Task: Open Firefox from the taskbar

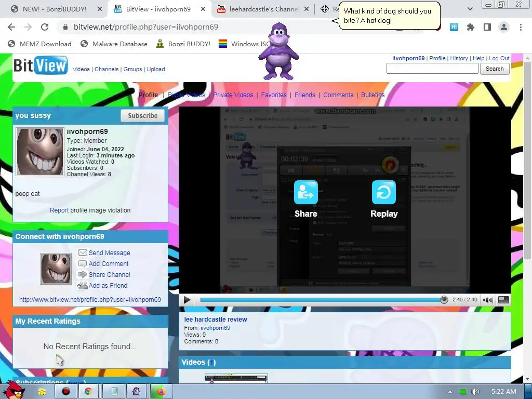Action: (161, 392)
